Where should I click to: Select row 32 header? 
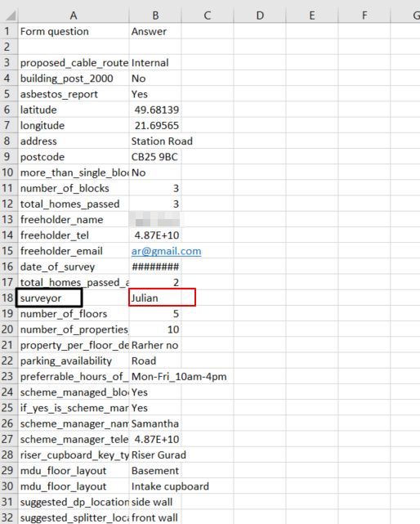(9, 517)
